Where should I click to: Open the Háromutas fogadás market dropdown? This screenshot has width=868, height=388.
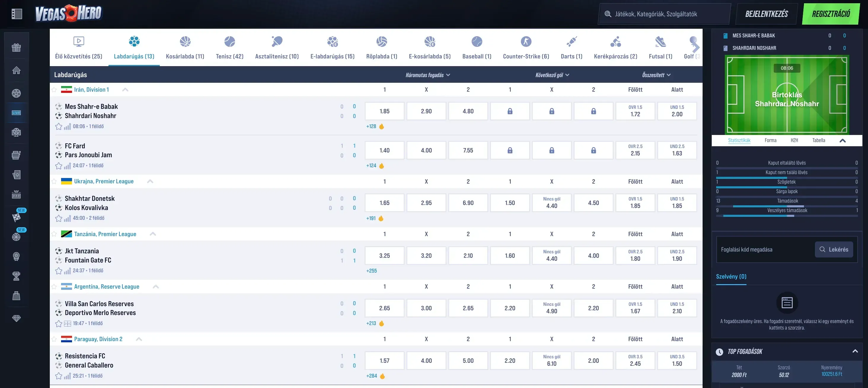428,75
